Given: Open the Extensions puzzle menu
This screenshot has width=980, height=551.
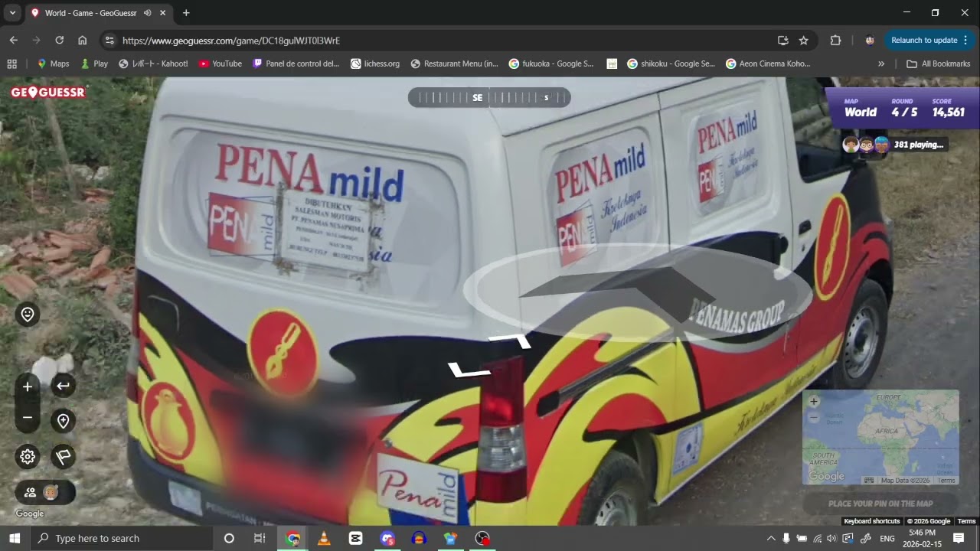Looking at the screenshot, I should pyautogui.click(x=835, y=40).
